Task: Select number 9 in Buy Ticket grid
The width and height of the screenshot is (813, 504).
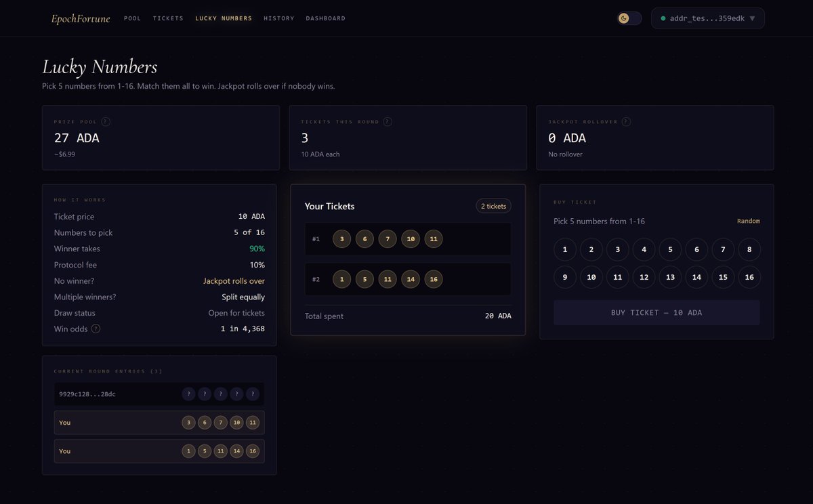Action: 565,277
